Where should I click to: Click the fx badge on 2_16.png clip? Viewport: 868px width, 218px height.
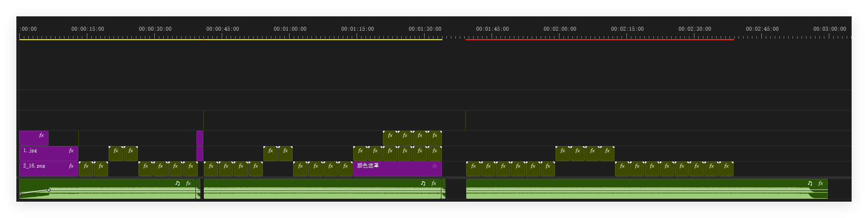(71, 166)
